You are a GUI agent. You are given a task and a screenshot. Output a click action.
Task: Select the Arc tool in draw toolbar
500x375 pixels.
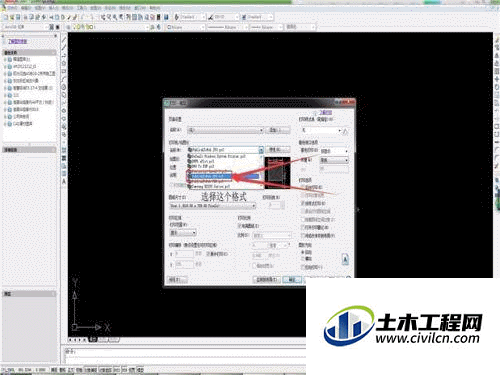click(64, 79)
